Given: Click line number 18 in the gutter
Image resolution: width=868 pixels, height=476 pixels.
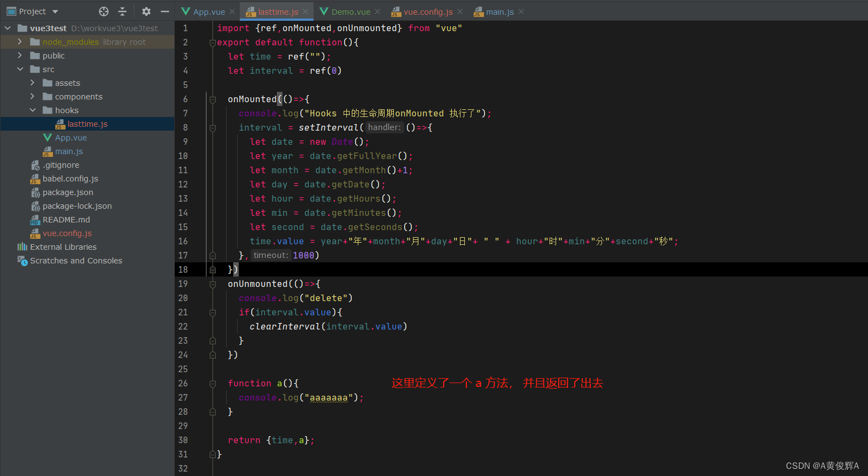Looking at the screenshot, I should (x=183, y=269).
